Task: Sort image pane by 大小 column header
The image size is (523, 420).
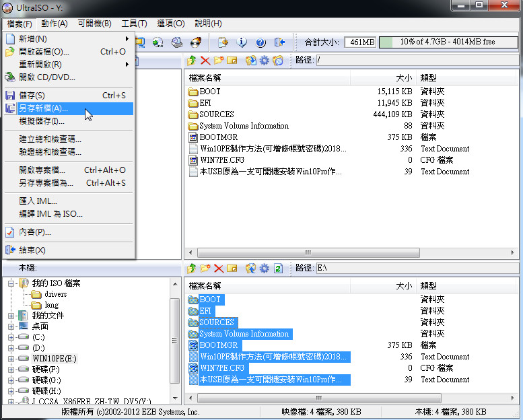Action: tap(383, 78)
